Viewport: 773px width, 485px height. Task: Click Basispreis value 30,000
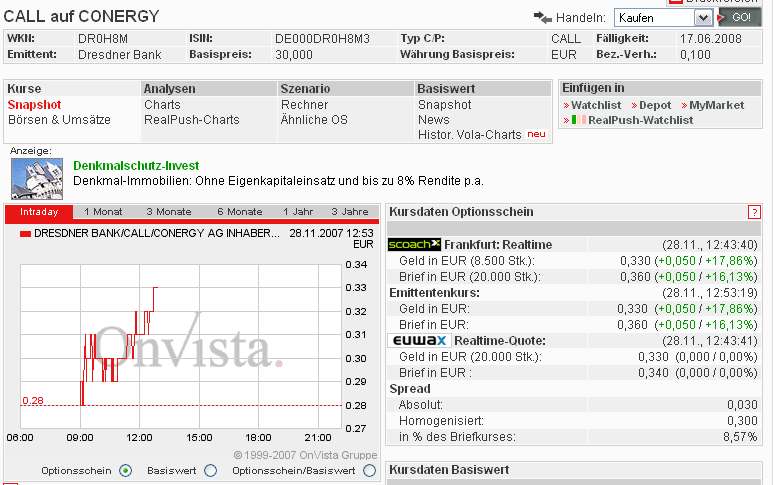point(294,55)
